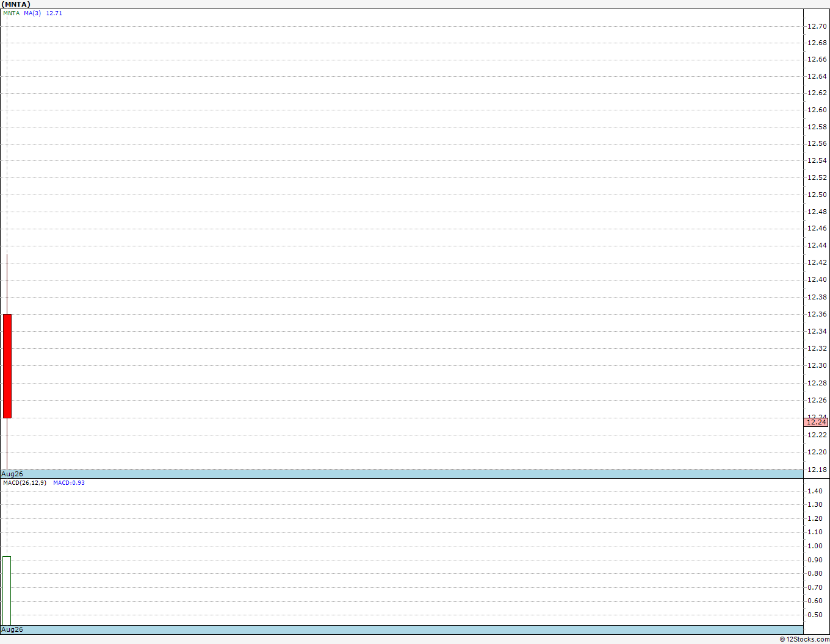Click the (MNTA) chart title
Screen dimensions: 830x644
[16, 4]
